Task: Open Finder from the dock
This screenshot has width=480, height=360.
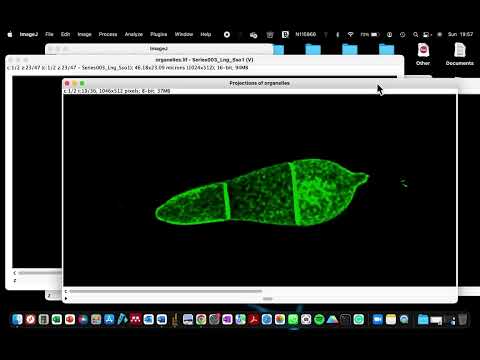Action: [17, 319]
